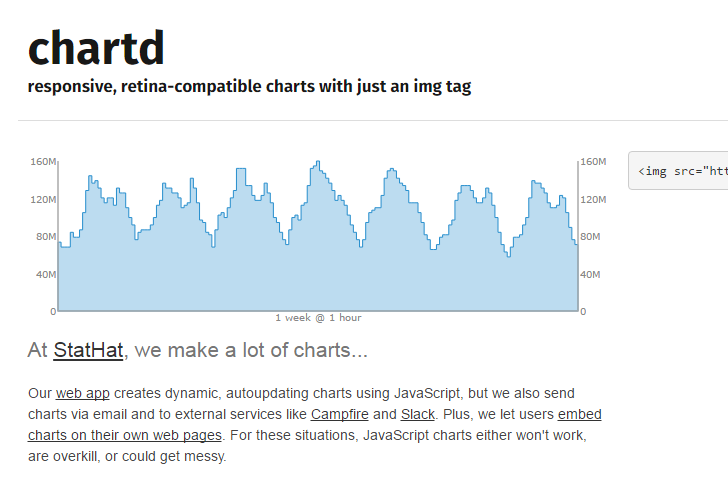
Task: Click the 160M label on the left axis
Action: pyautogui.click(x=43, y=162)
